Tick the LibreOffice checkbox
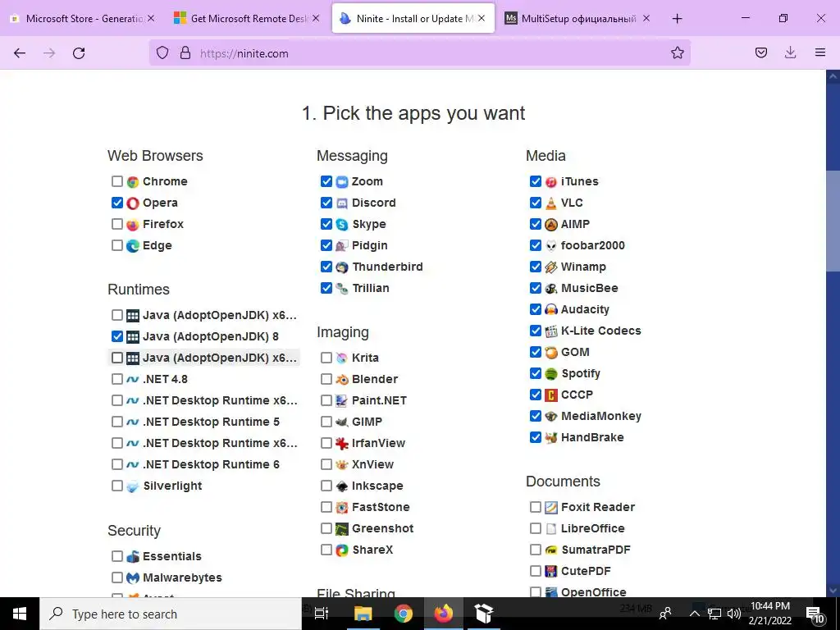 535,528
